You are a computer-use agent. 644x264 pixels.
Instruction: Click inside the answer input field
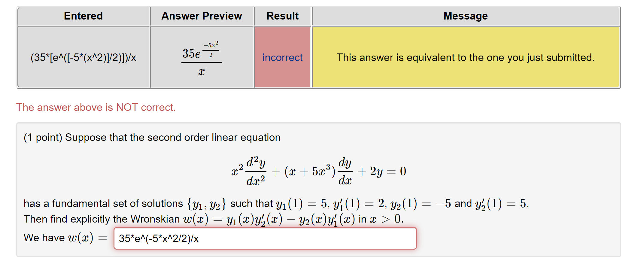pos(264,239)
